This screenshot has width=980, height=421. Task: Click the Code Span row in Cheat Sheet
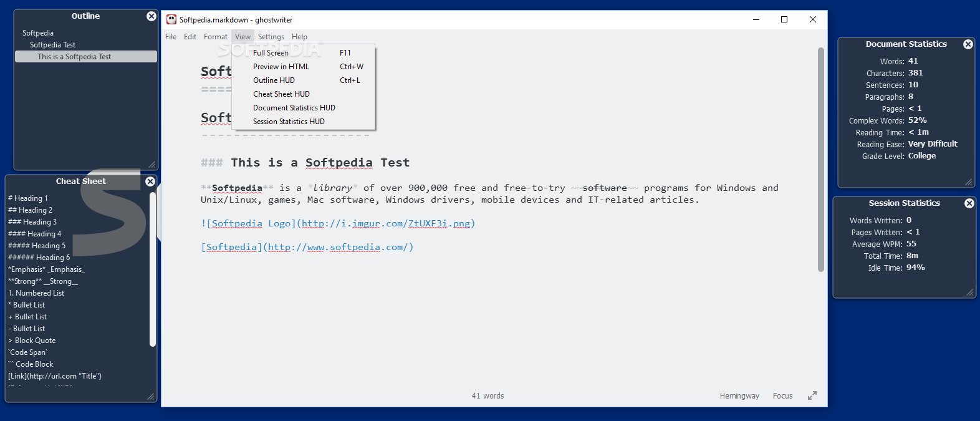pyautogui.click(x=28, y=352)
